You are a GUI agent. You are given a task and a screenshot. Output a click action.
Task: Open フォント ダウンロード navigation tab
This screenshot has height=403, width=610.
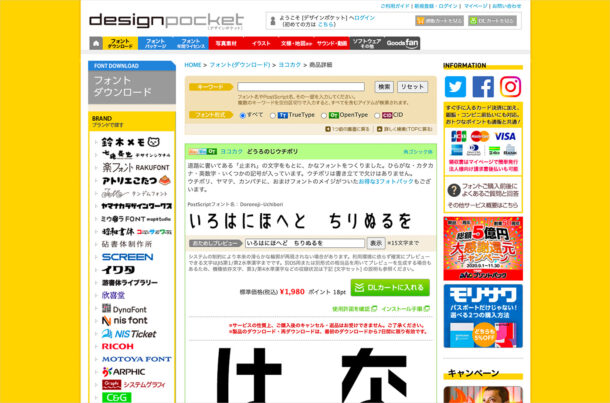[x=120, y=43]
